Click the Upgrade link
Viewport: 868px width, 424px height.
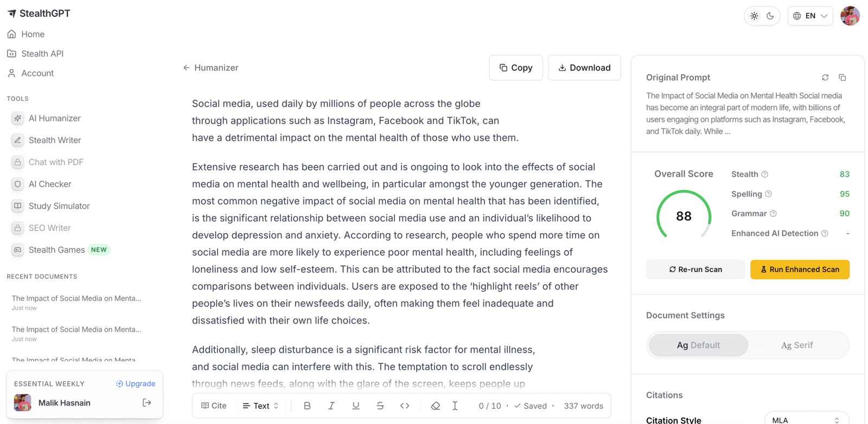(135, 383)
